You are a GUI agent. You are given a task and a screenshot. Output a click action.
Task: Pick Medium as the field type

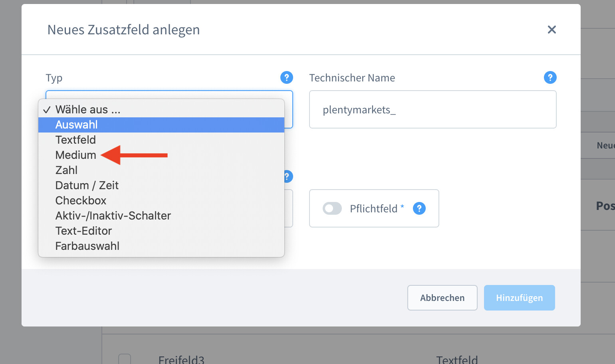pyautogui.click(x=75, y=155)
